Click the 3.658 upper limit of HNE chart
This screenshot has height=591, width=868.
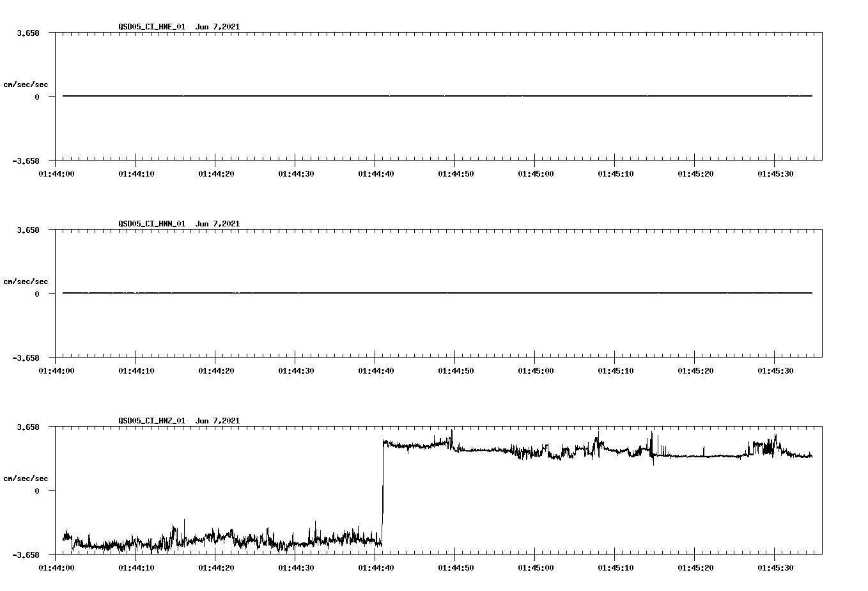(28, 33)
